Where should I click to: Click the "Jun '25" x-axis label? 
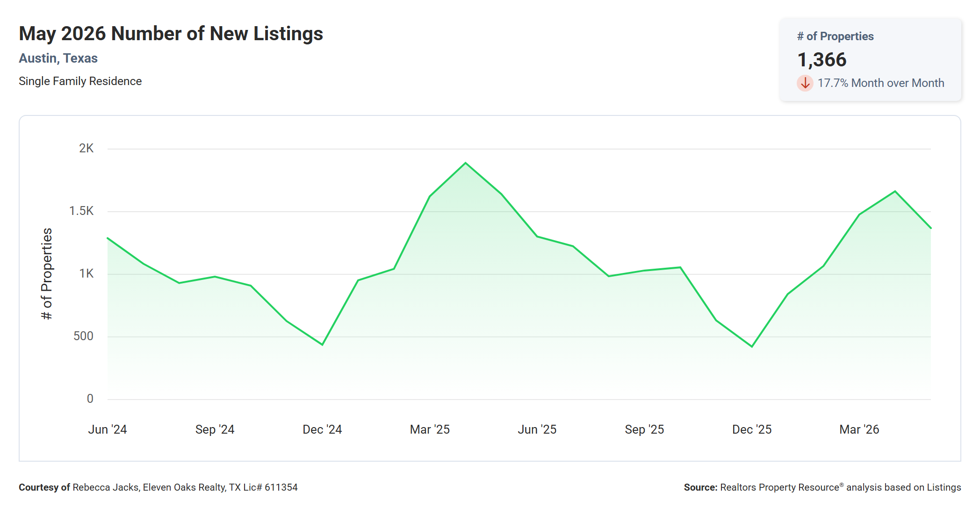pos(537,429)
